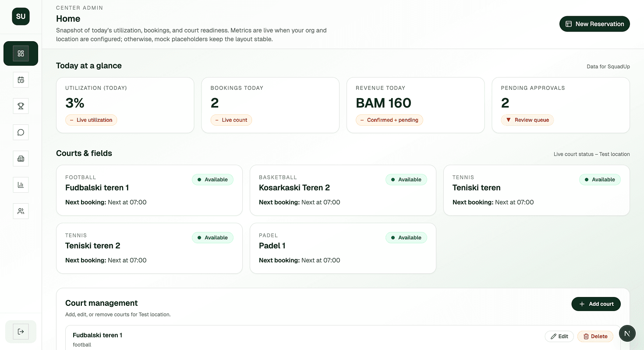
Task: Click the sign-out icon at sidebar bottom
Action: tap(21, 332)
